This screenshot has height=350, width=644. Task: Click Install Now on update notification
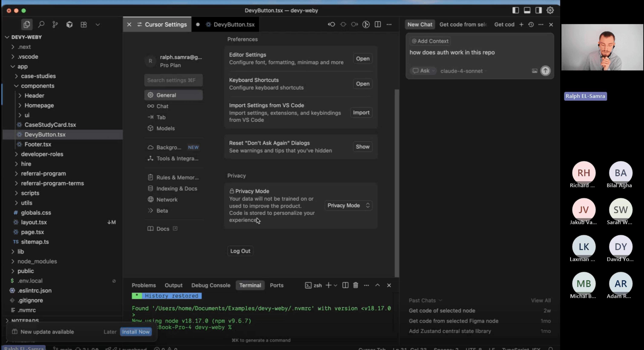pyautogui.click(x=136, y=332)
